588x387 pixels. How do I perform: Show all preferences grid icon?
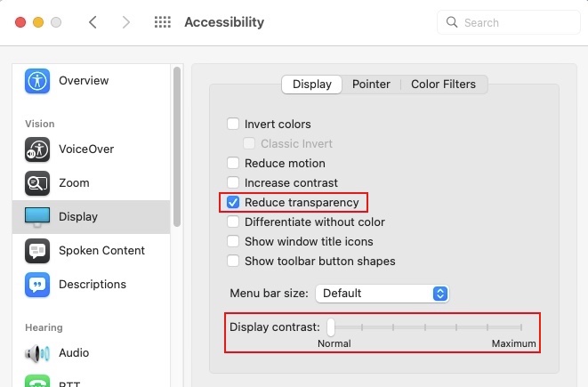pyautogui.click(x=163, y=22)
